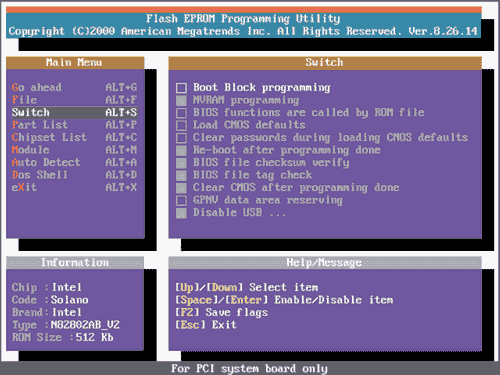This screenshot has height=375, width=500.
Task: Click the ROM Size value 512 Kb
Action: click(x=95, y=337)
